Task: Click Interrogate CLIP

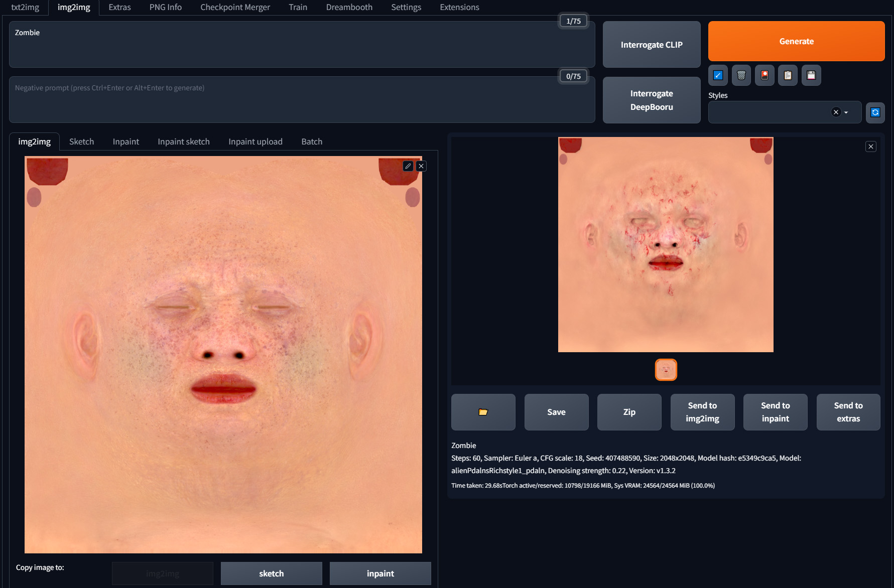Action: coord(652,45)
